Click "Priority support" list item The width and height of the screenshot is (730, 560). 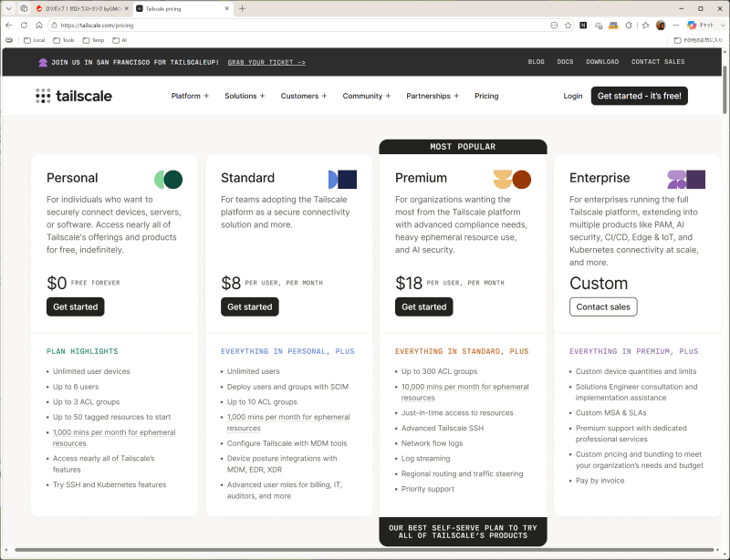(x=427, y=489)
